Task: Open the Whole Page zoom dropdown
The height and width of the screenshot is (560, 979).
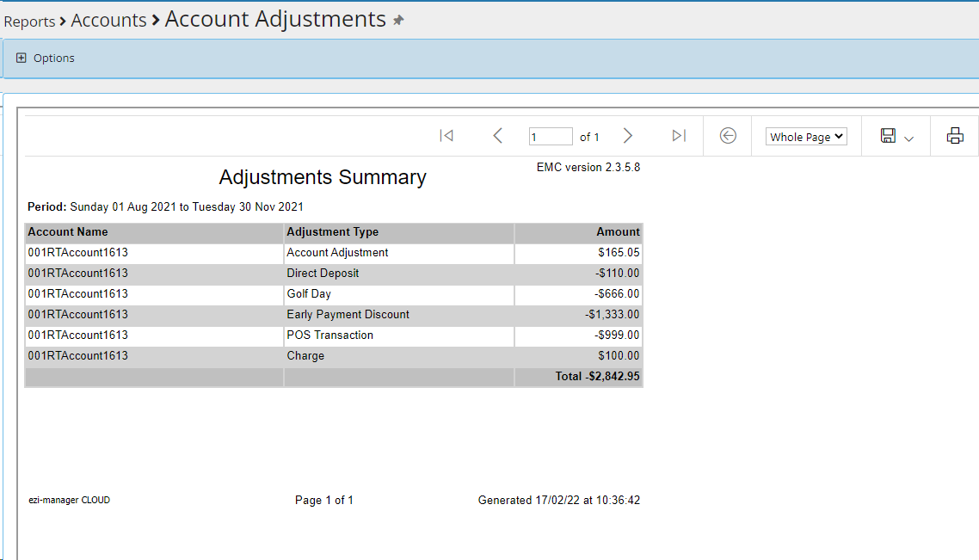Action: click(806, 137)
